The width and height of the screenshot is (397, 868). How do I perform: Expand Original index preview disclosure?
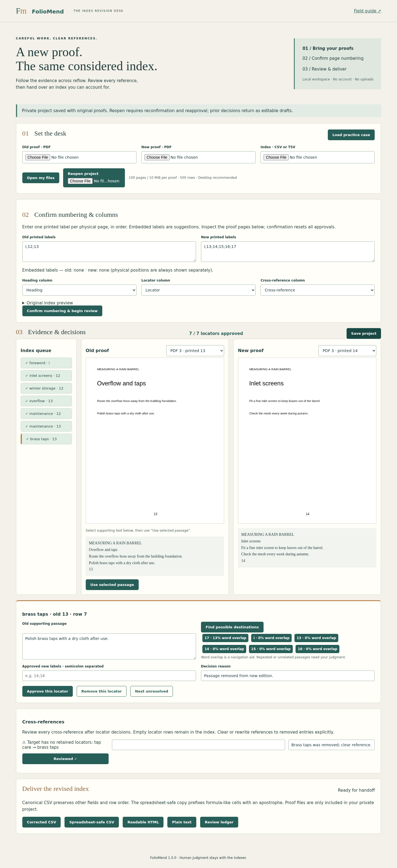(48, 303)
